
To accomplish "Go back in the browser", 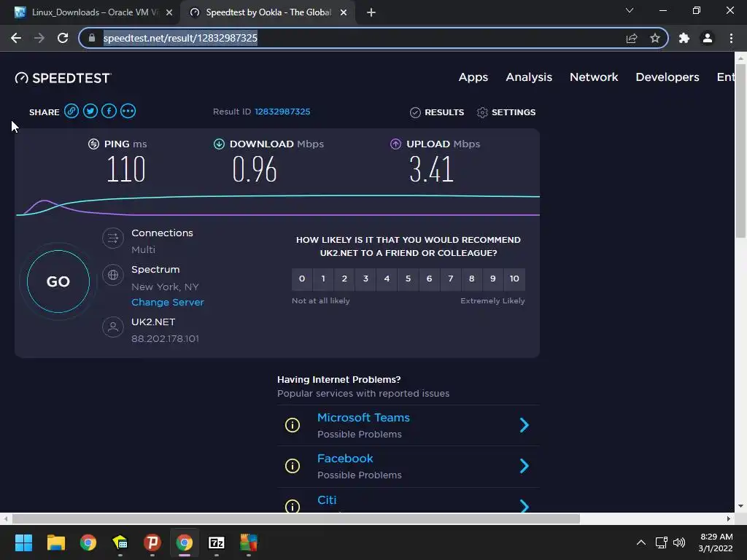I will 16,38.
